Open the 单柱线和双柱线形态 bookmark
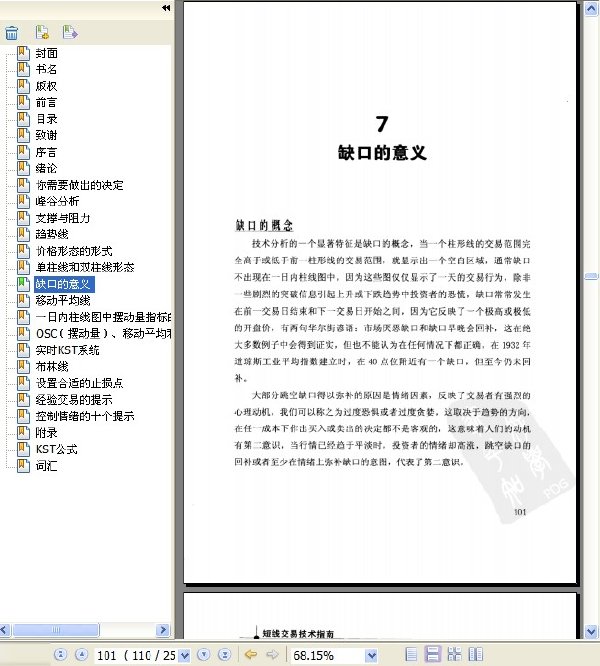600x666 pixels. (85, 267)
